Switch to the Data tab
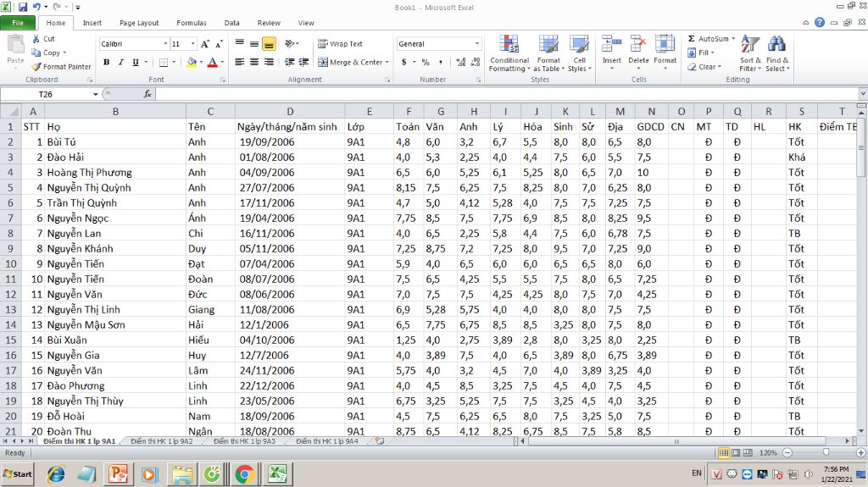Screen dimensions: 868x487 (232, 23)
